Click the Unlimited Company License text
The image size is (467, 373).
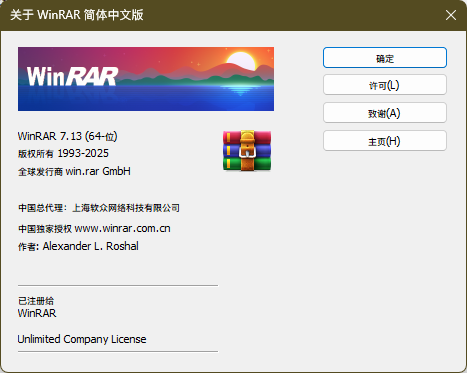tap(82, 339)
